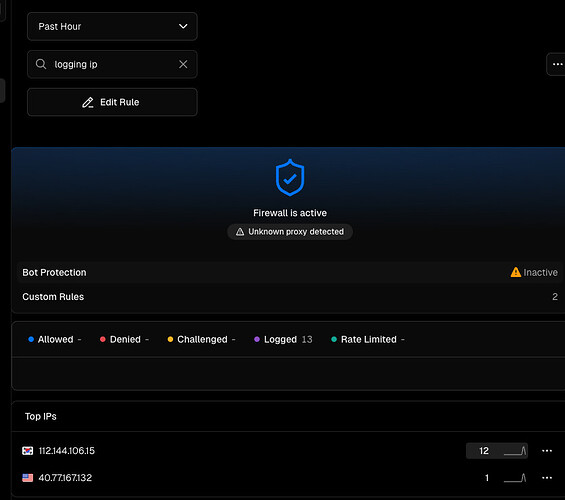Click the search magnifier icon

point(41,64)
